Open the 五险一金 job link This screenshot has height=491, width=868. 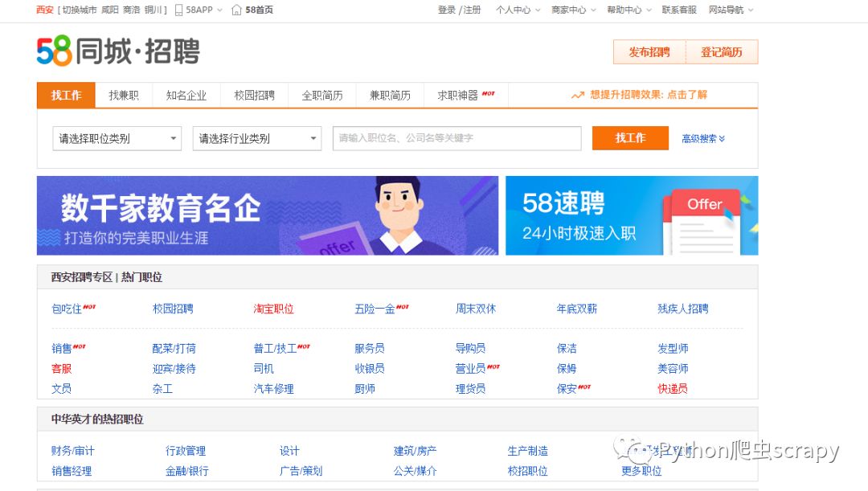(375, 309)
